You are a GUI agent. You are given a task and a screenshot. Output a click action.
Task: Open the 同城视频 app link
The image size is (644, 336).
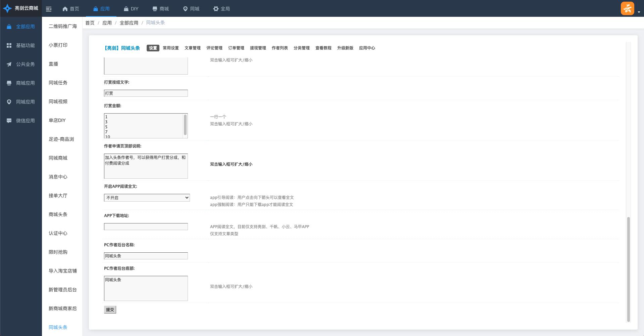tap(58, 101)
